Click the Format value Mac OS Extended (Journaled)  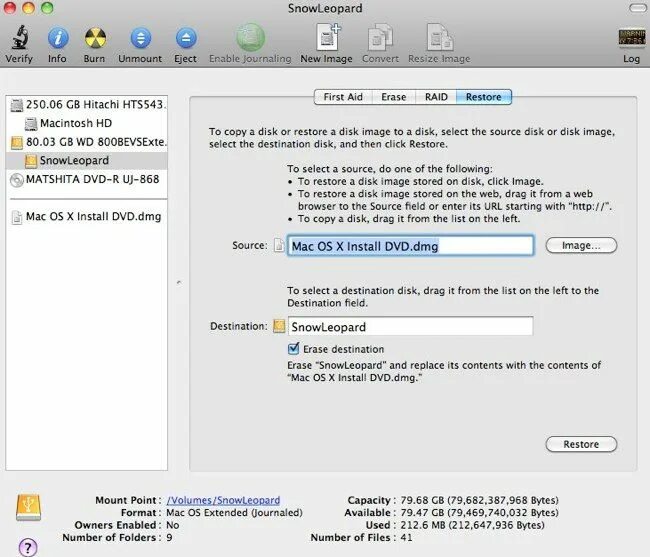(x=234, y=513)
